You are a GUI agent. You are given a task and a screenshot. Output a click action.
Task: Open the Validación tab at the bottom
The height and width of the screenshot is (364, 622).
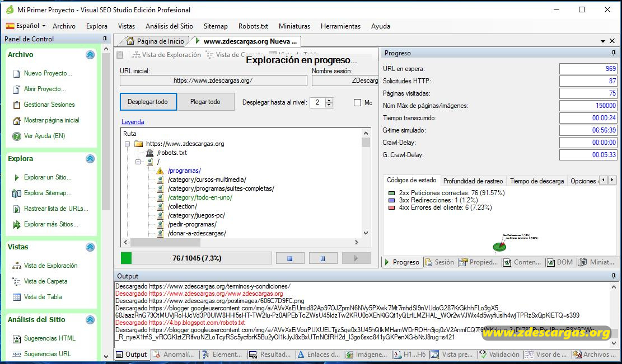pyautogui.click(x=499, y=354)
